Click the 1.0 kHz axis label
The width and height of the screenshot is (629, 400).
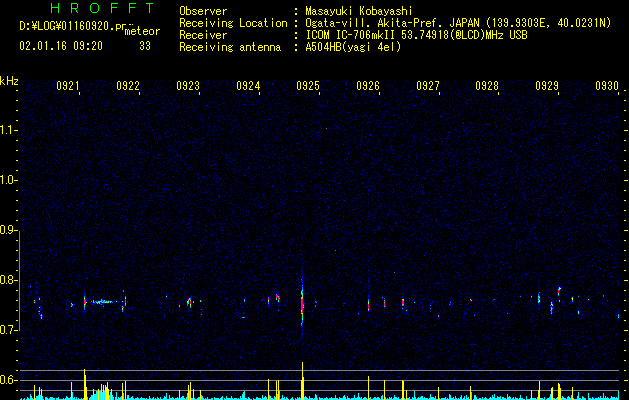tap(7, 180)
